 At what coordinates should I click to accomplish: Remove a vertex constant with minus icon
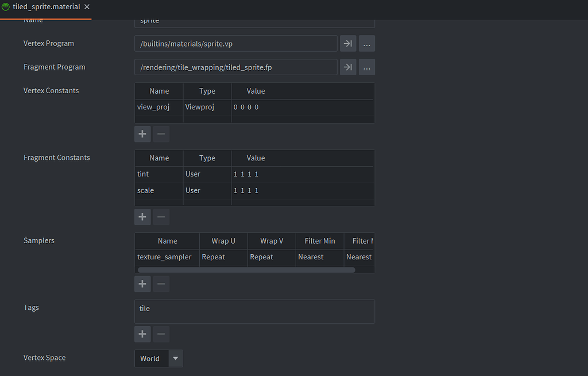pos(161,133)
